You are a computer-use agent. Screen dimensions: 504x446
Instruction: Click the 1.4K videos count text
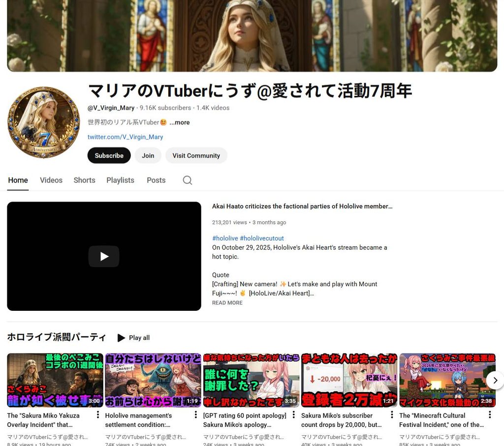[x=213, y=108]
